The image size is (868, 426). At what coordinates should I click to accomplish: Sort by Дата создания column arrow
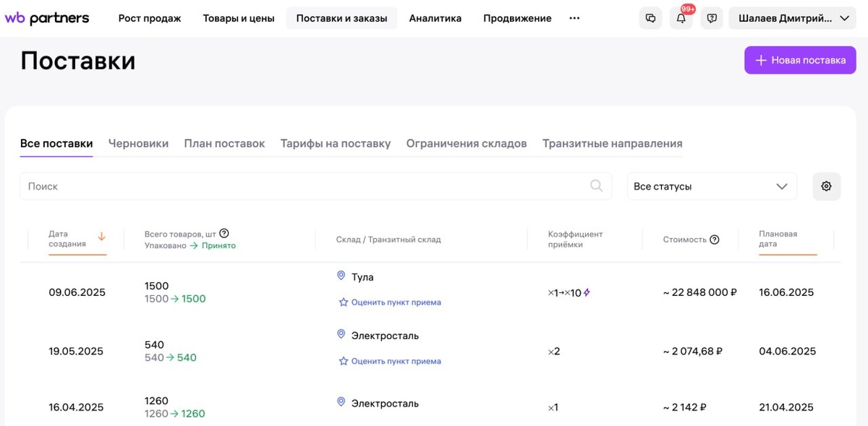[101, 237]
